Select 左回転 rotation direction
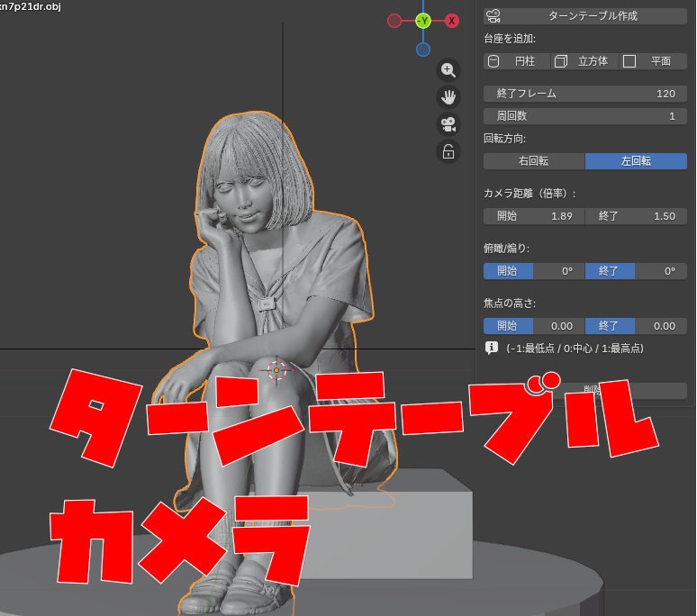 [x=636, y=161]
